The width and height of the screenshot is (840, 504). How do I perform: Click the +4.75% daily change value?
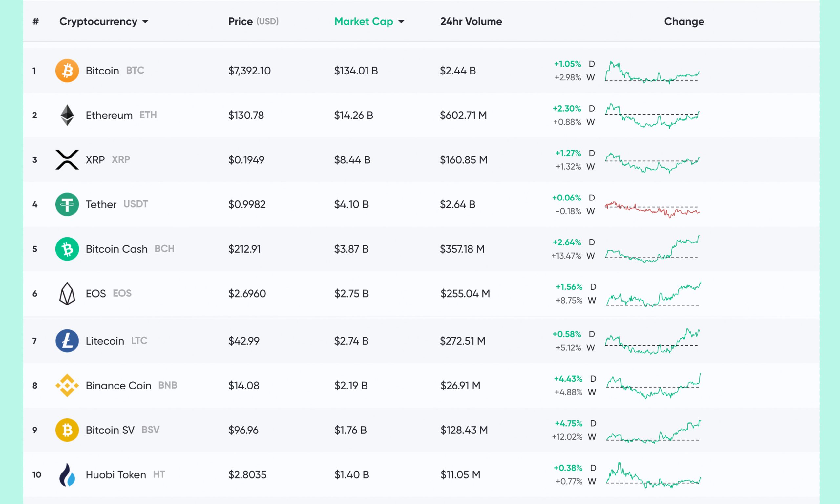point(569,424)
